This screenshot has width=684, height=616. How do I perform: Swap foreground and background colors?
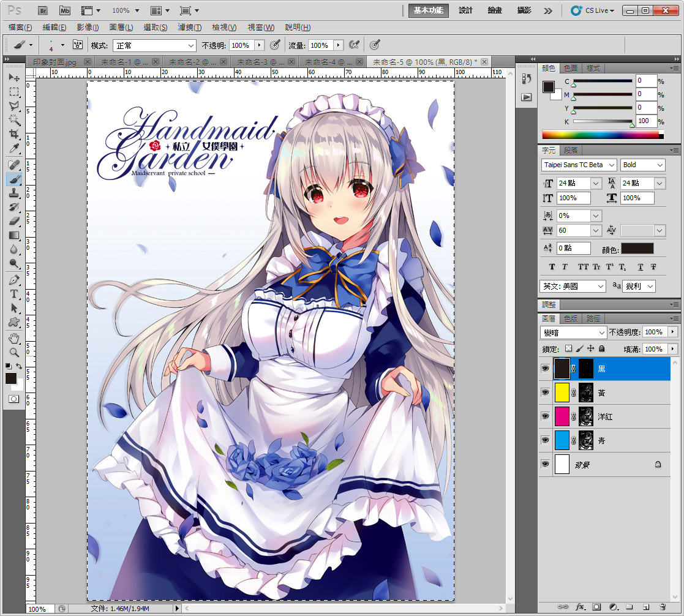tap(19, 366)
